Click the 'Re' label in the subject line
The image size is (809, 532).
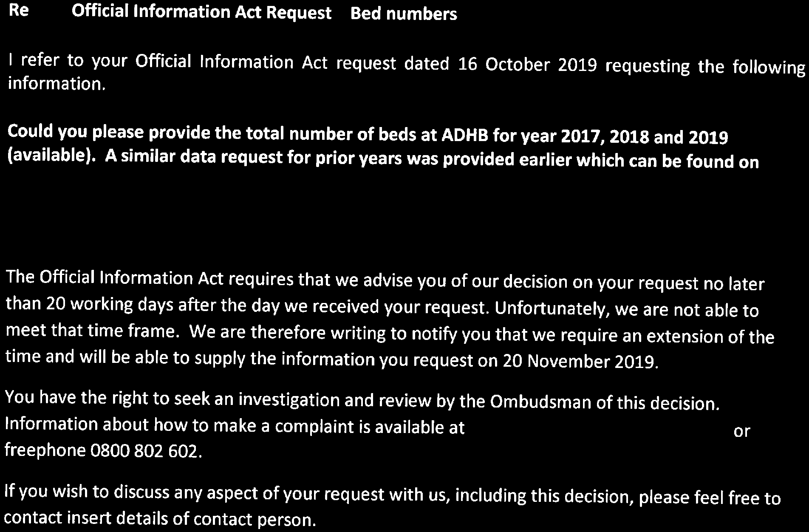(x=19, y=11)
